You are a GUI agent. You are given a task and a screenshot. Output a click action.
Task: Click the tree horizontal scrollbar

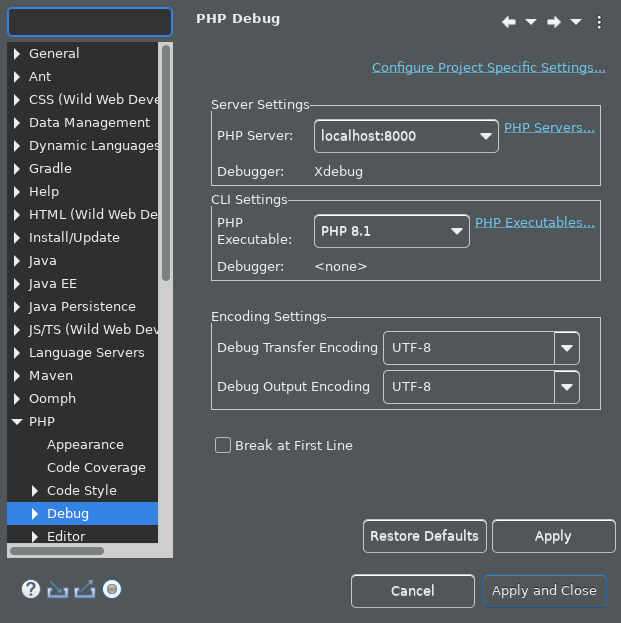pos(57,551)
